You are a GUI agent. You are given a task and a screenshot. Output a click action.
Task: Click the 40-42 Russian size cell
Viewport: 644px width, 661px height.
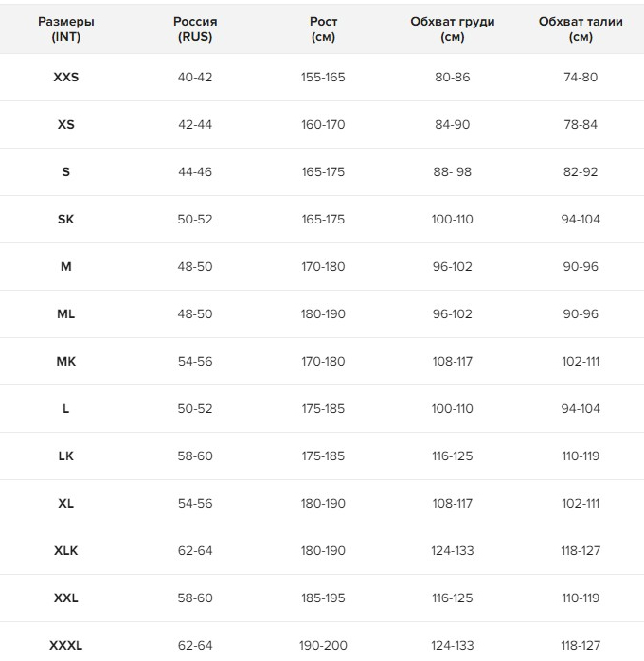pos(195,77)
